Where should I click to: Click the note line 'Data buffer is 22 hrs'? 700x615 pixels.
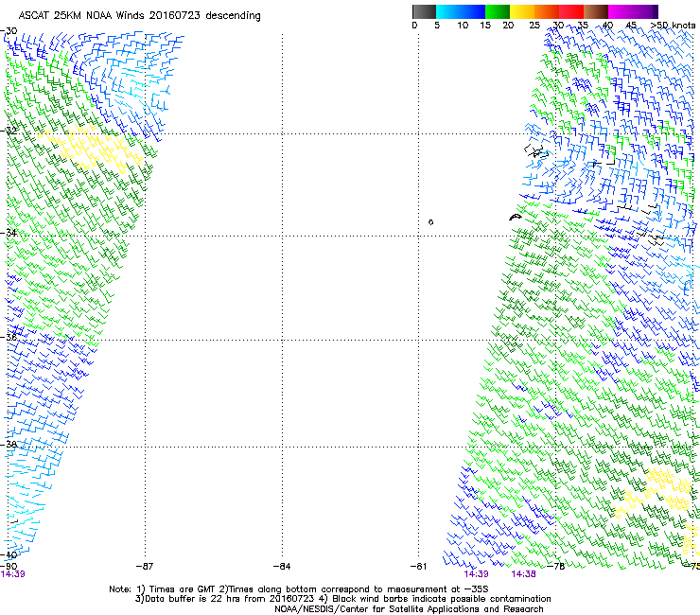pos(342,599)
